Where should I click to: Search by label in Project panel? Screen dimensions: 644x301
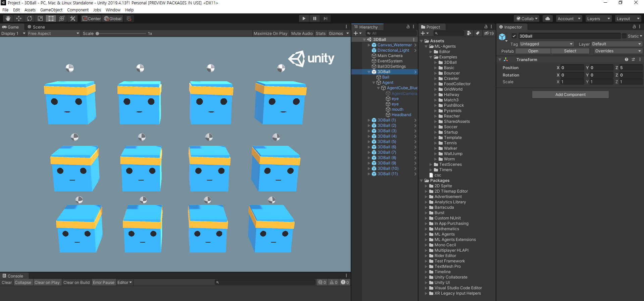pos(477,33)
